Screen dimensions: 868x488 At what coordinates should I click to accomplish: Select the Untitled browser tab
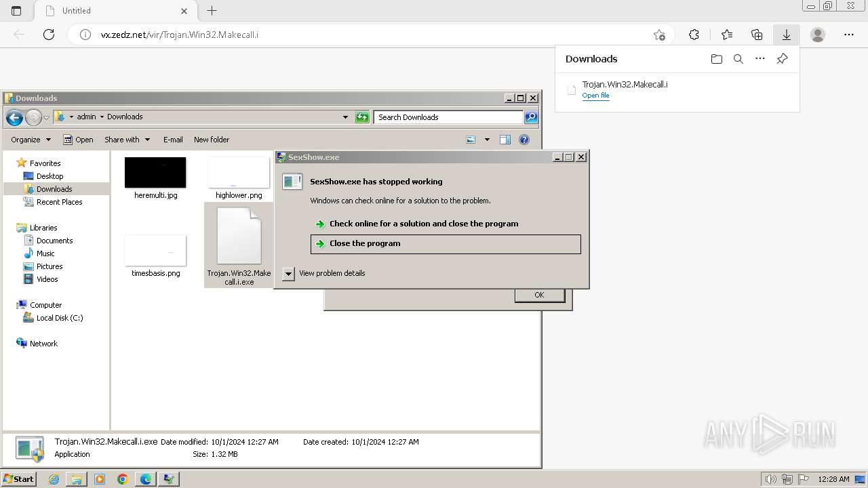point(114,11)
